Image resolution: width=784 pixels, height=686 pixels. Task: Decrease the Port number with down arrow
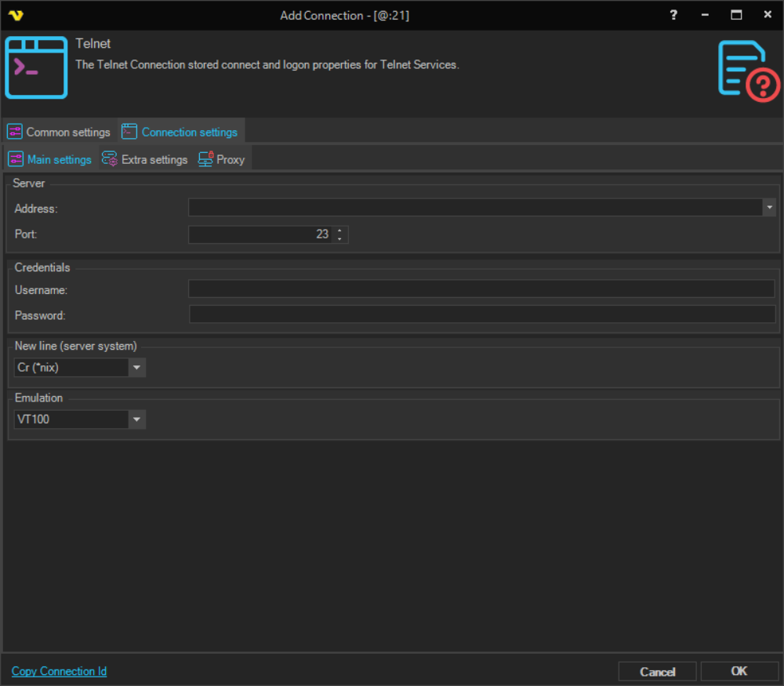tap(339, 238)
